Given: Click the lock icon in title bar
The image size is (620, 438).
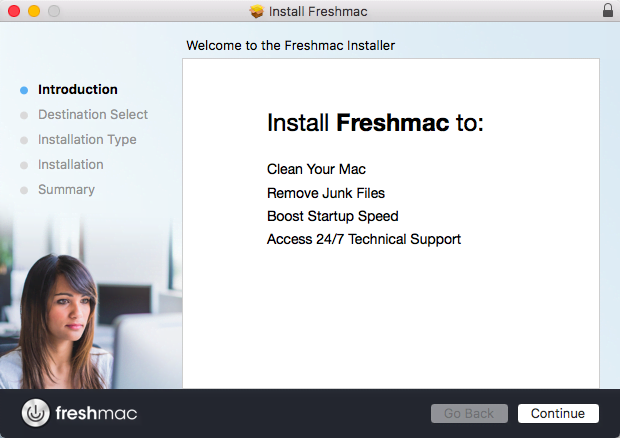Looking at the screenshot, I should coord(608,10).
